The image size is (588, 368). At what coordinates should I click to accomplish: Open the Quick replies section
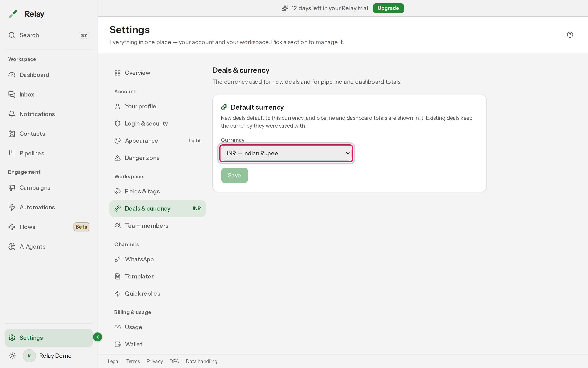pyautogui.click(x=157, y=294)
